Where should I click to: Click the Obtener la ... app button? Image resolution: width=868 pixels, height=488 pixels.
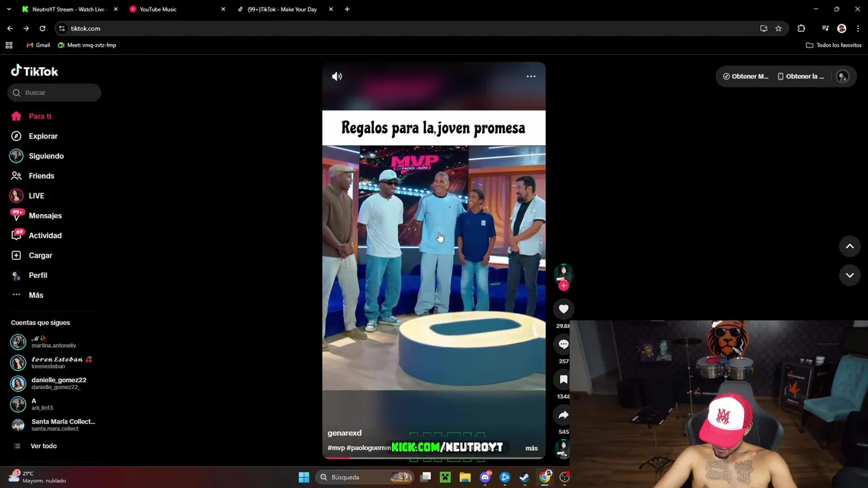coord(801,77)
